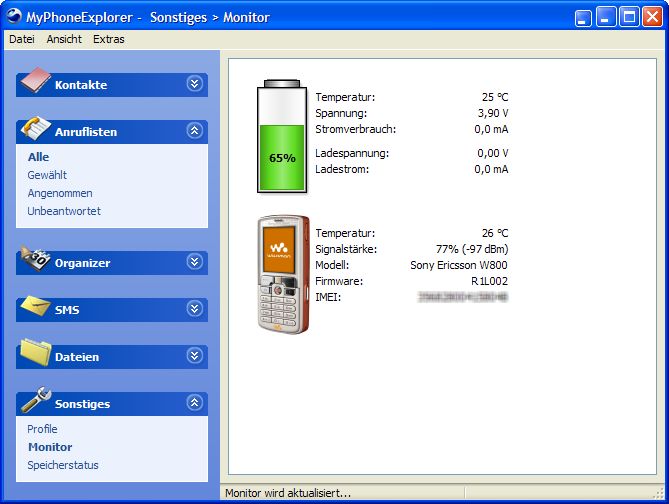Image resolution: width=669 pixels, height=504 pixels.
Task: Click the Anruflisten phone notepad icon
Action: coord(34,129)
